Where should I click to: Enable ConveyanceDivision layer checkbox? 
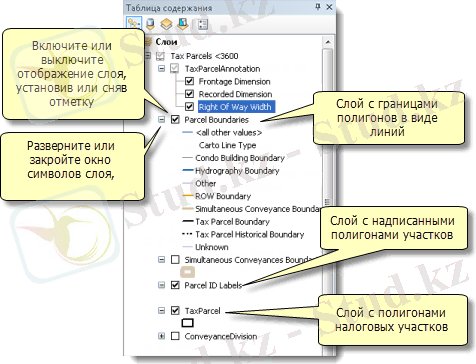coord(175,336)
